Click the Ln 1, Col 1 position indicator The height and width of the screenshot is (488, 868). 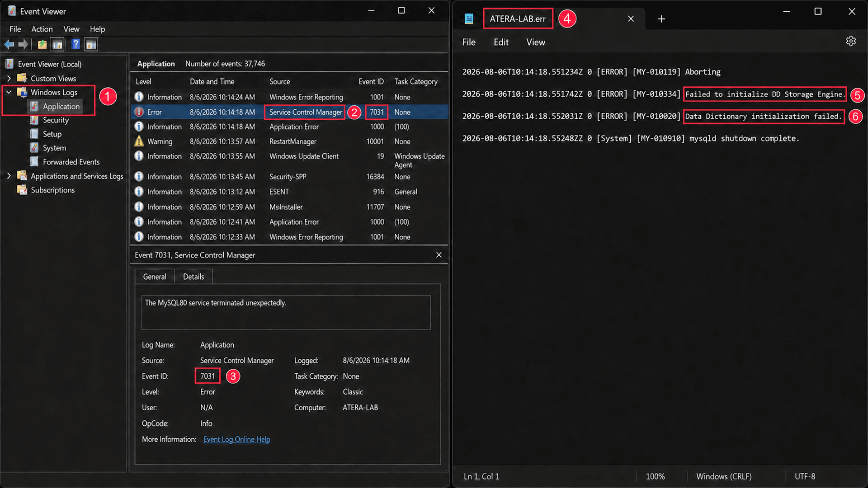coord(481,476)
